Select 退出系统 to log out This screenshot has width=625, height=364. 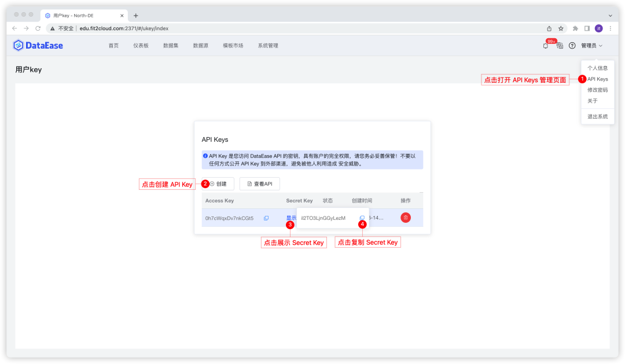click(597, 116)
